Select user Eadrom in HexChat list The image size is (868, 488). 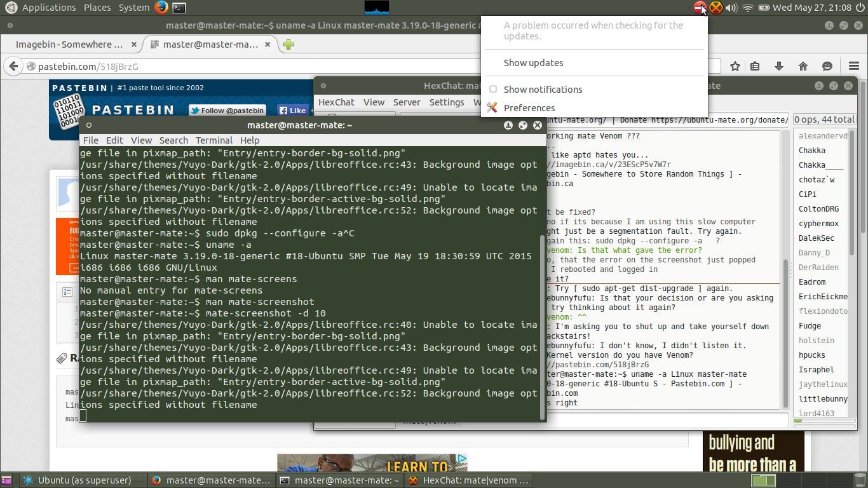(812, 282)
